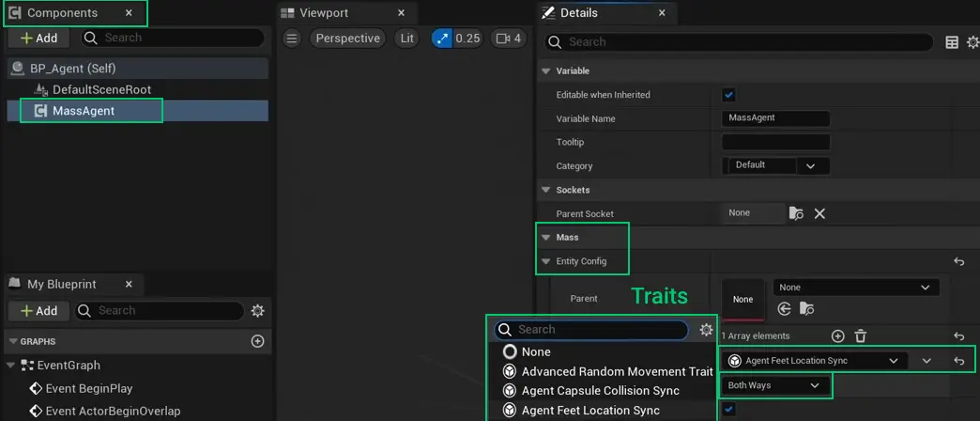980x421 pixels.
Task: Close the Components tab
Action: [x=129, y=13]
